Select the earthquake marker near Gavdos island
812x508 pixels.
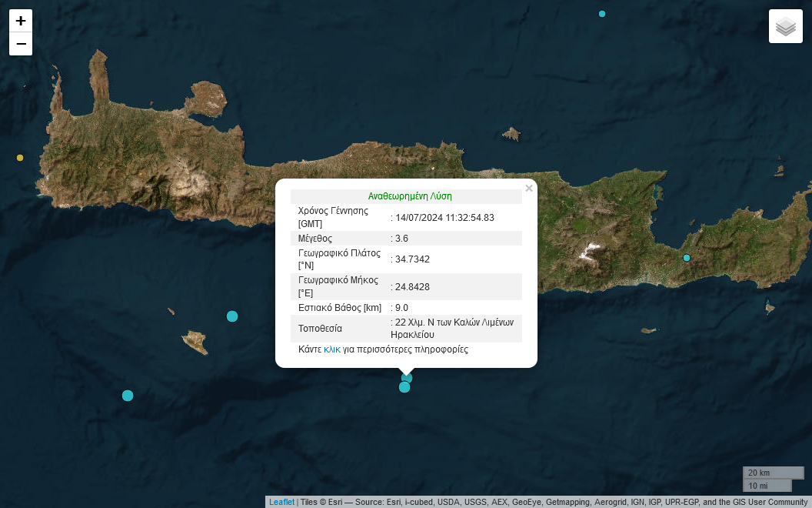click(x=232, y=316)
